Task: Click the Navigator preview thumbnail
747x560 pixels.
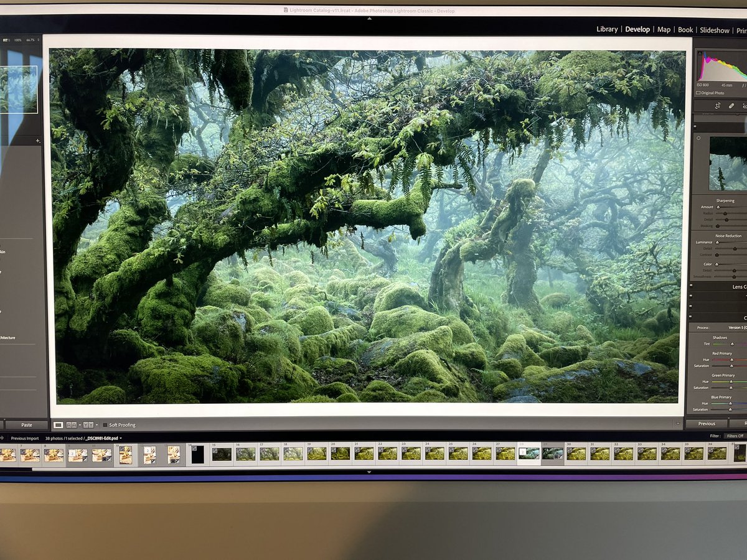Action: 19,90
